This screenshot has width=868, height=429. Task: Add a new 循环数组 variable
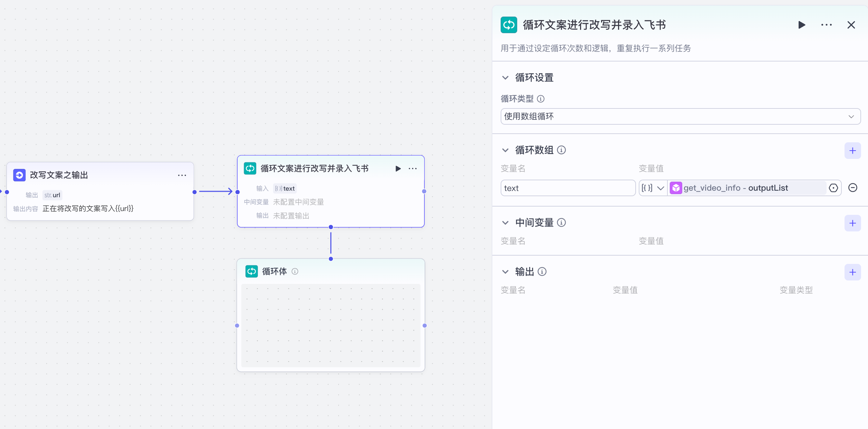(852, 151)
